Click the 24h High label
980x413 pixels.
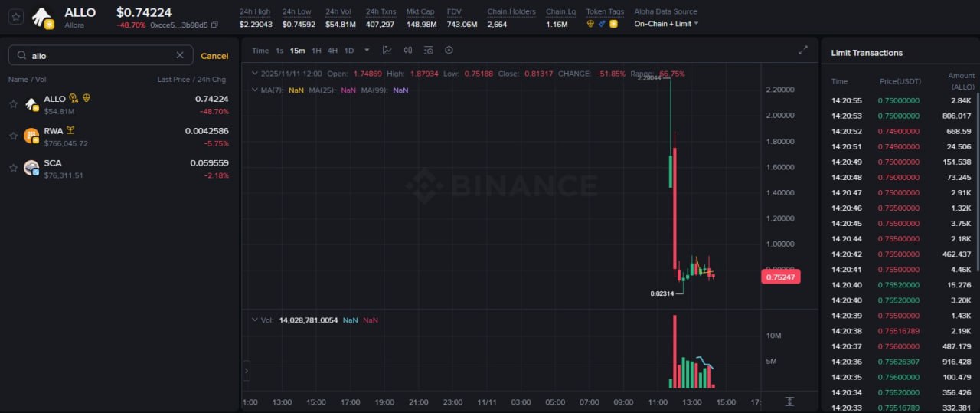click(254, 12)
